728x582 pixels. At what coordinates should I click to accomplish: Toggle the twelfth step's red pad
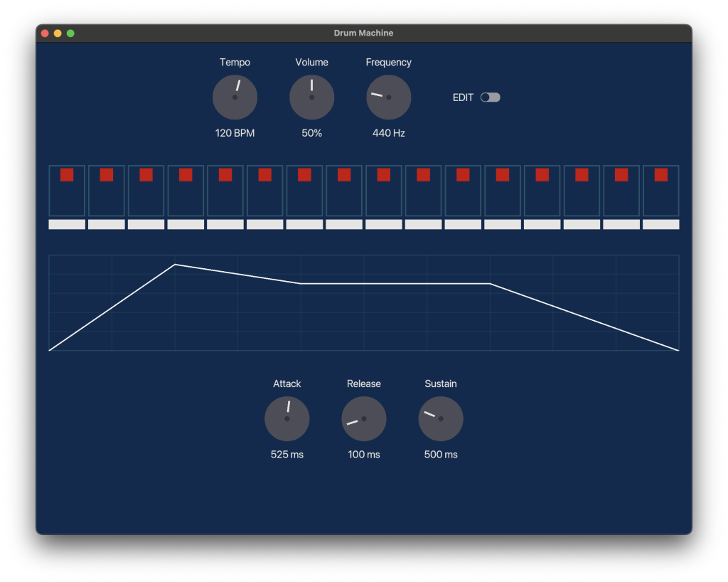(503, 175)
